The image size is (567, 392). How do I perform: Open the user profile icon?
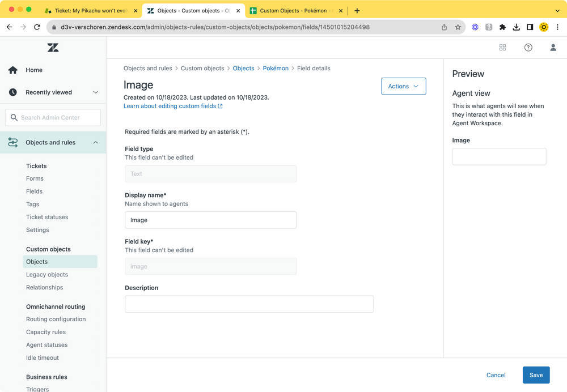(553, 48)
